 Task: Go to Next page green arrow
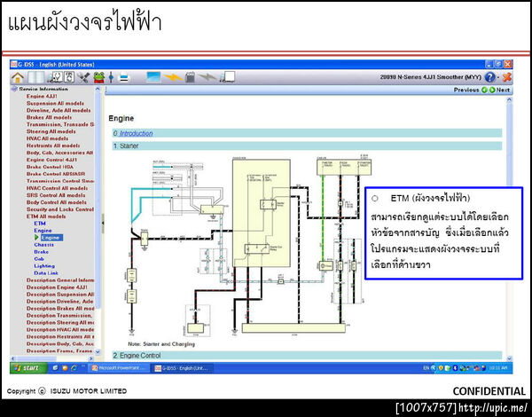(x=492, y=90)
